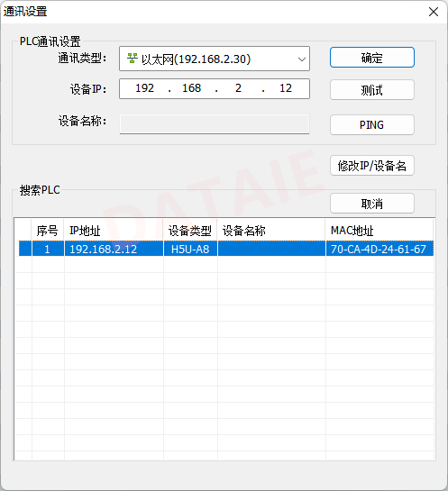
Task: Open the 通讯类型 Ethernet dropdown
Action: pyautogui.click(x=215, y=59)
